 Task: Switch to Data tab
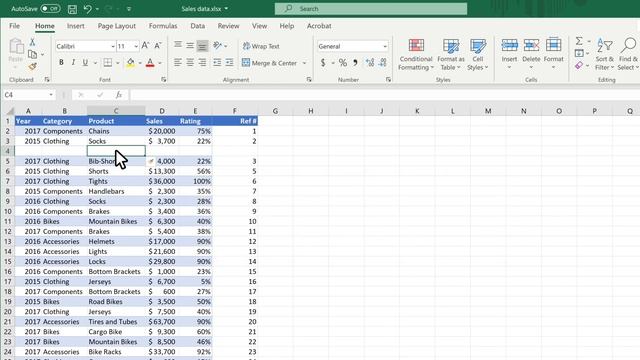point(198,26)
